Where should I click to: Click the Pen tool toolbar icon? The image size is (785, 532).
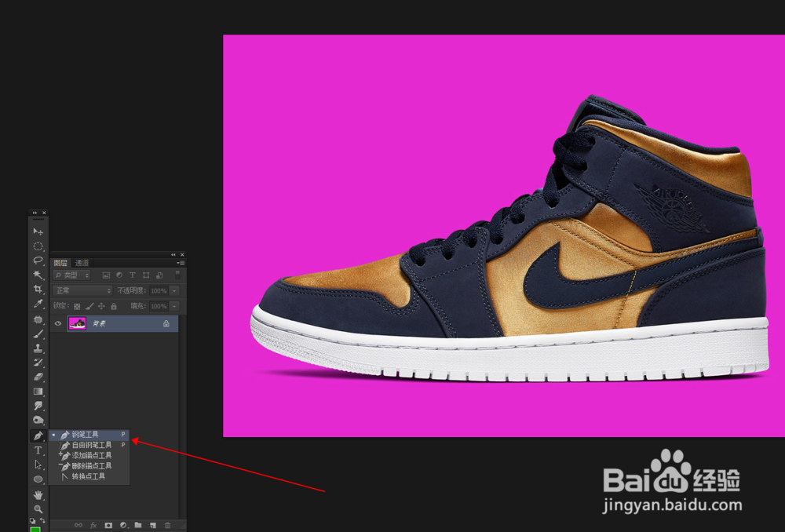(x=38, y=436)
